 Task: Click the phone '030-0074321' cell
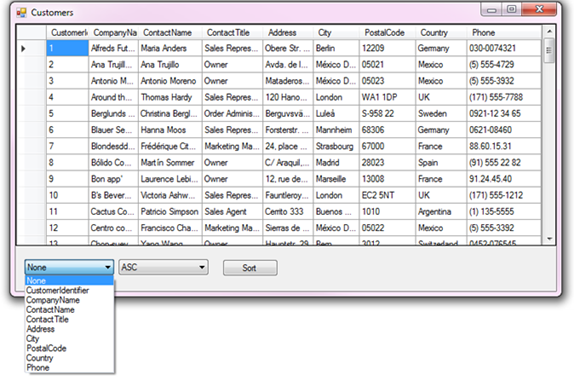point(504,48)
